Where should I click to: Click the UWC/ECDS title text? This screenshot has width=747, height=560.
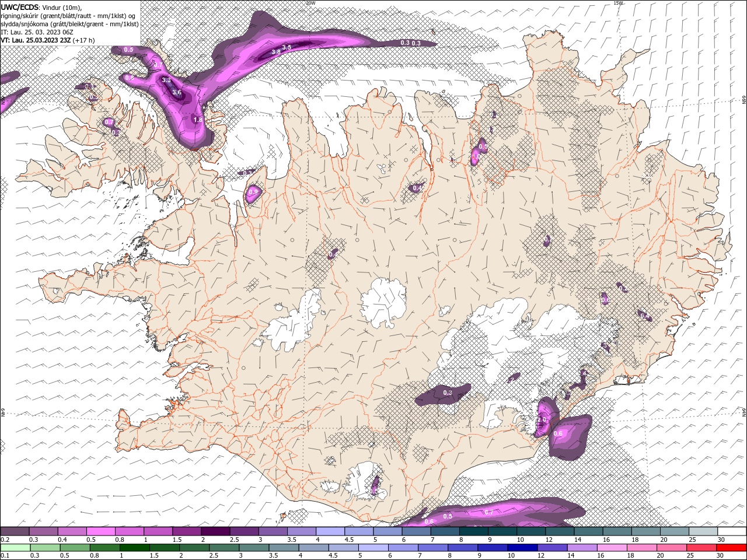(x=20, y=7)
